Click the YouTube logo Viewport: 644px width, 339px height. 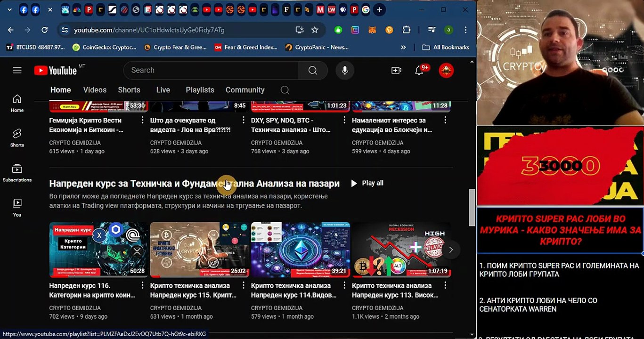(x=56, y=71)
